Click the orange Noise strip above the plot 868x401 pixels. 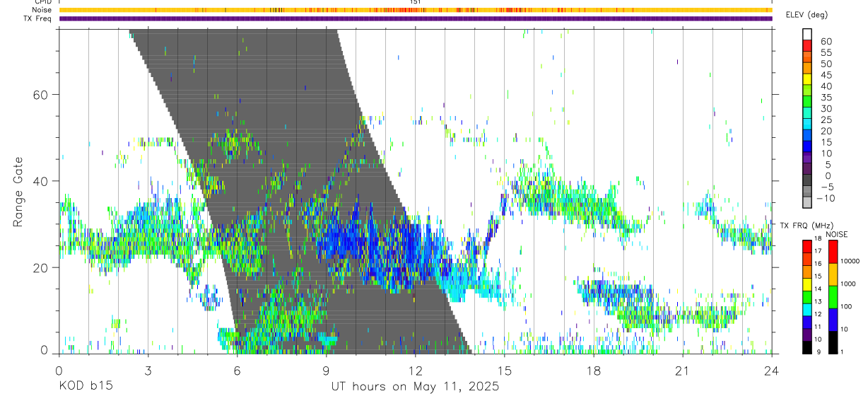click(x=415, y=10)
